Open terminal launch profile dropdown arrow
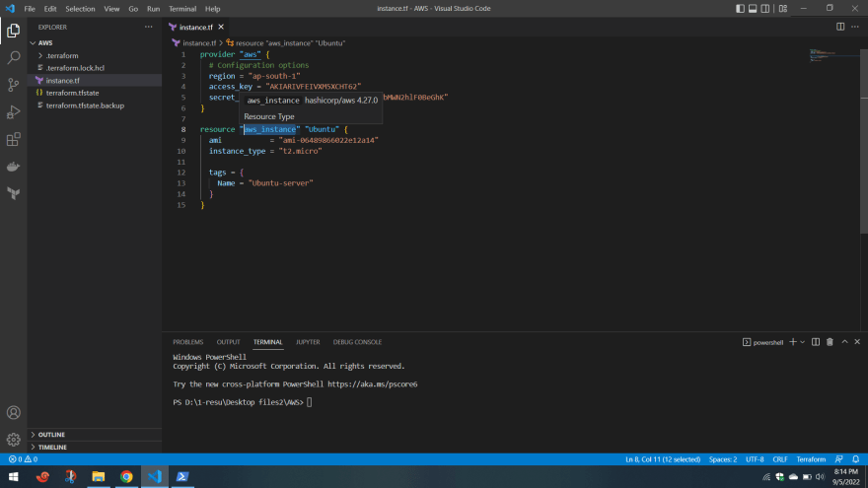This screenshot has height=488, width=868. point(802,342)
